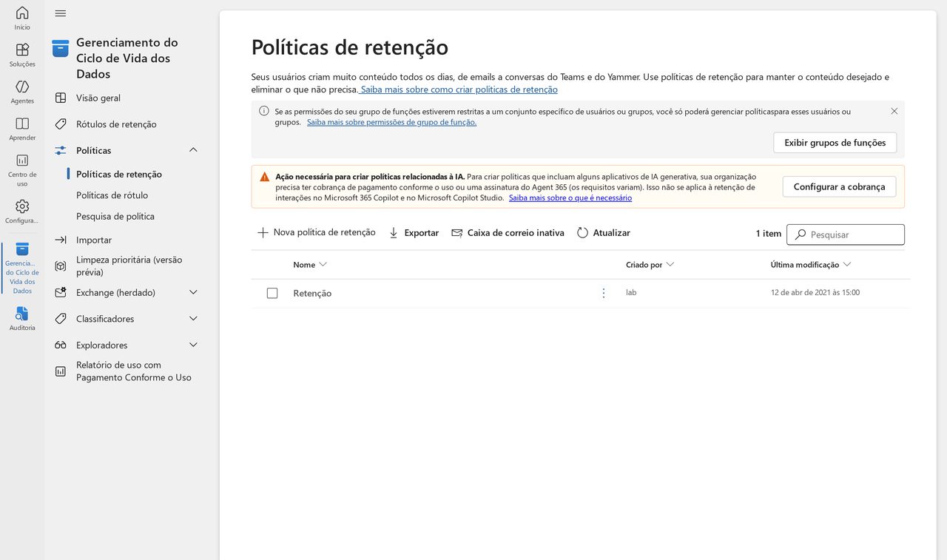
Task: Open Importar in the sidebar
Action: click(94, 240)
